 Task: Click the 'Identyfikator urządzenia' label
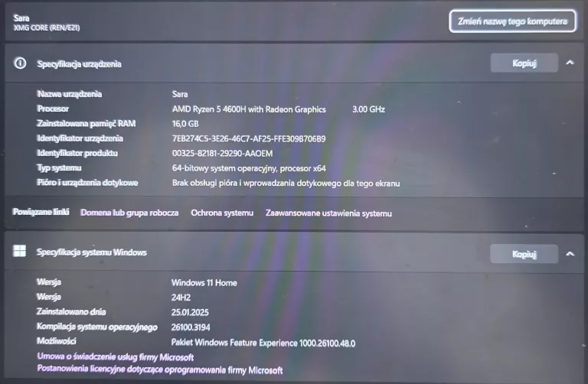pos(80,138)
